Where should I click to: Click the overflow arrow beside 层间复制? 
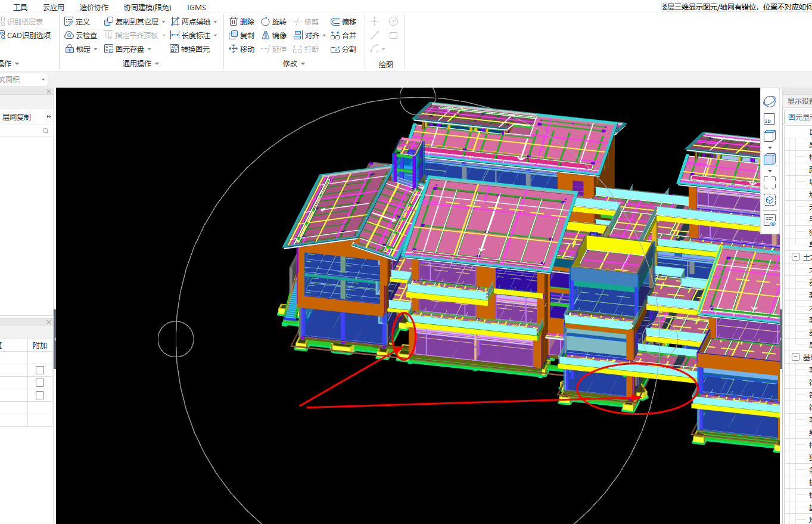click(49, 117)
